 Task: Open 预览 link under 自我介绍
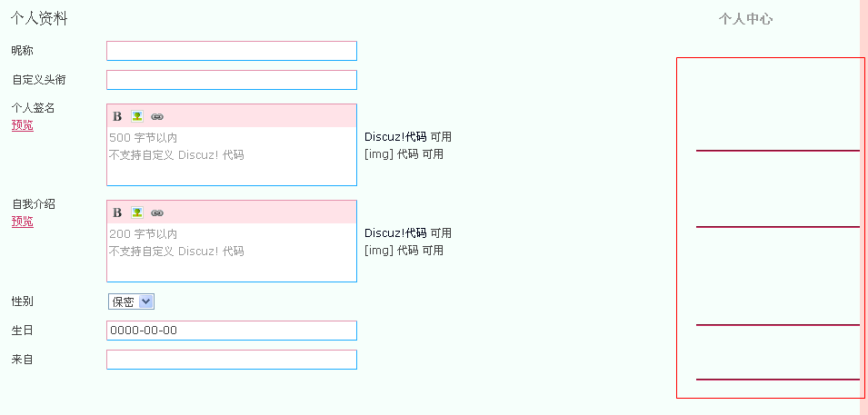(22, 222)
